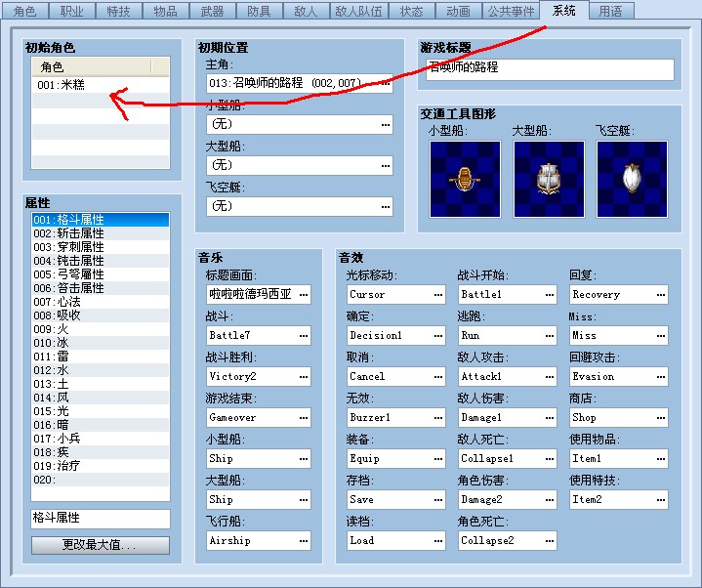Switch to the 特技 tab
The width and height of the screenshot is (702, 588).
[119, 11]
